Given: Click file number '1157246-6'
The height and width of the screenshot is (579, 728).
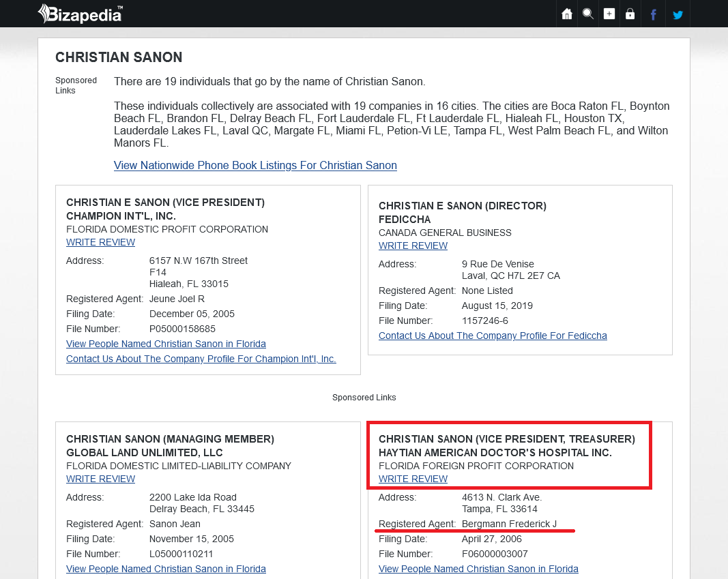Looking at the screenshot, I should coord(484,321).
